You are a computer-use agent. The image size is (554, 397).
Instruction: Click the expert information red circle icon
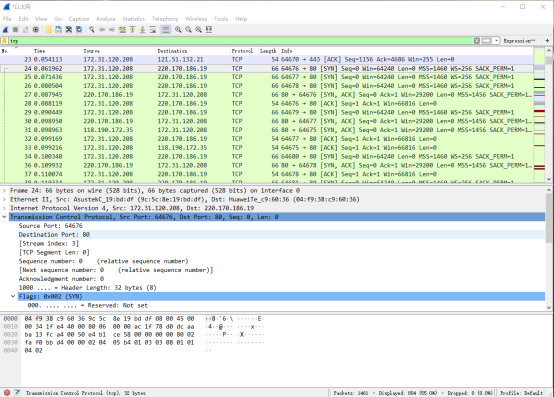[7, 392]
